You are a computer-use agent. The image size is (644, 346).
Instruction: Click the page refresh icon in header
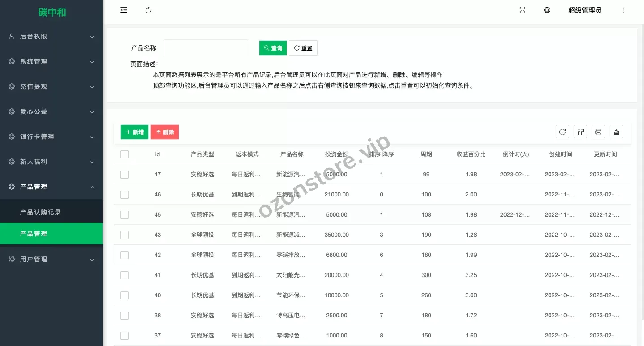(149, 10)
